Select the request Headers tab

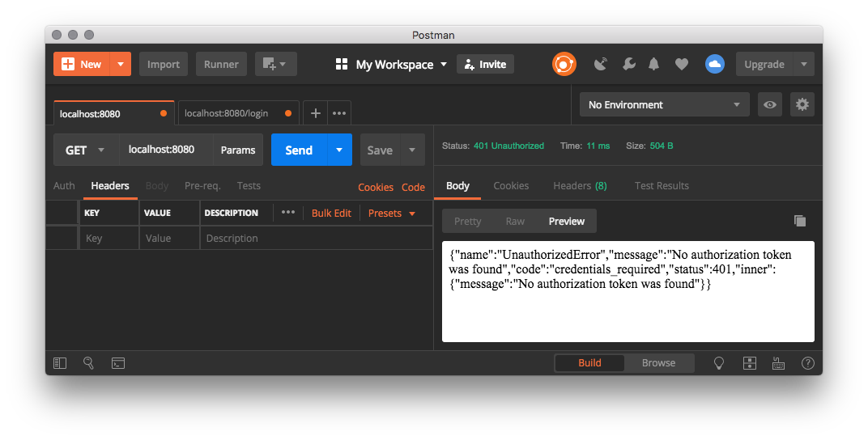(110, 186)
